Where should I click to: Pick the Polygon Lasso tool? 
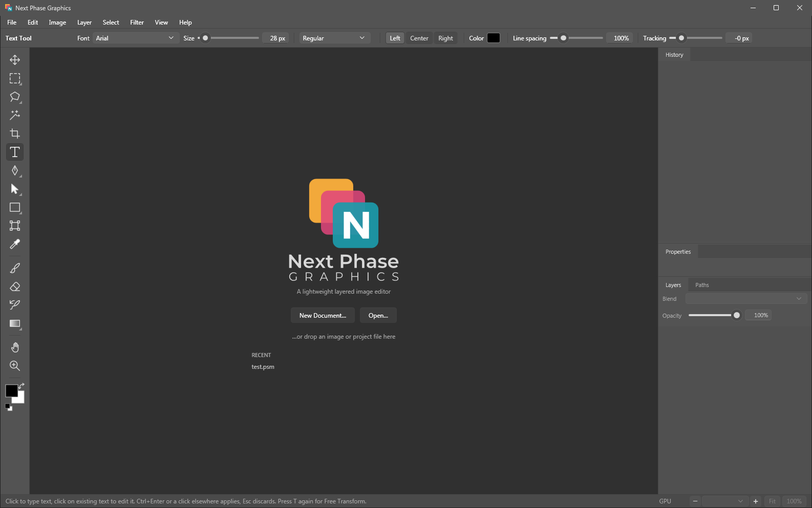pyautogui.click(x=15, y=97)
